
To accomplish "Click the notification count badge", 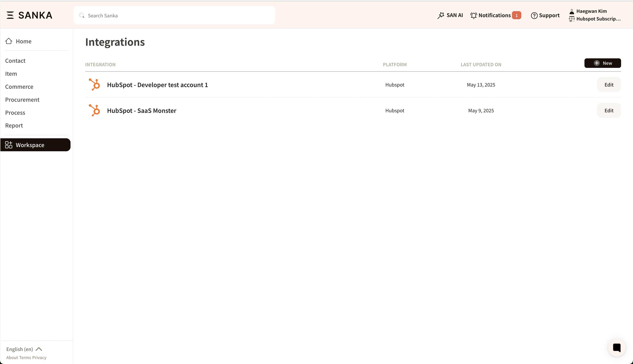I will pos(516,15).
